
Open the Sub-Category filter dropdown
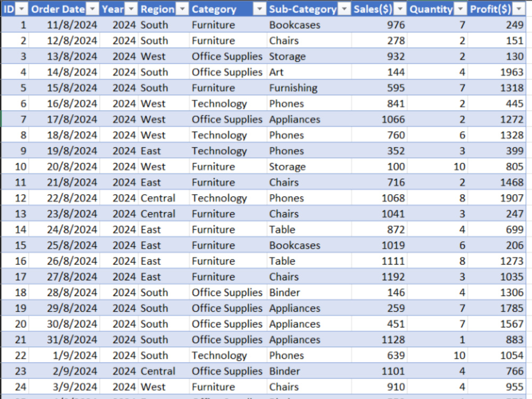click(x=344, y=9)
